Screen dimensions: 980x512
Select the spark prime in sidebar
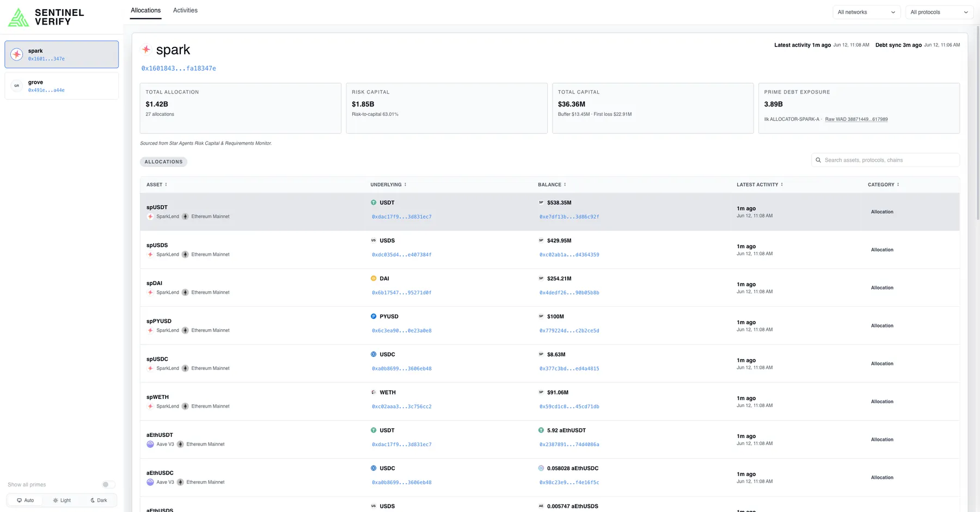62,54
